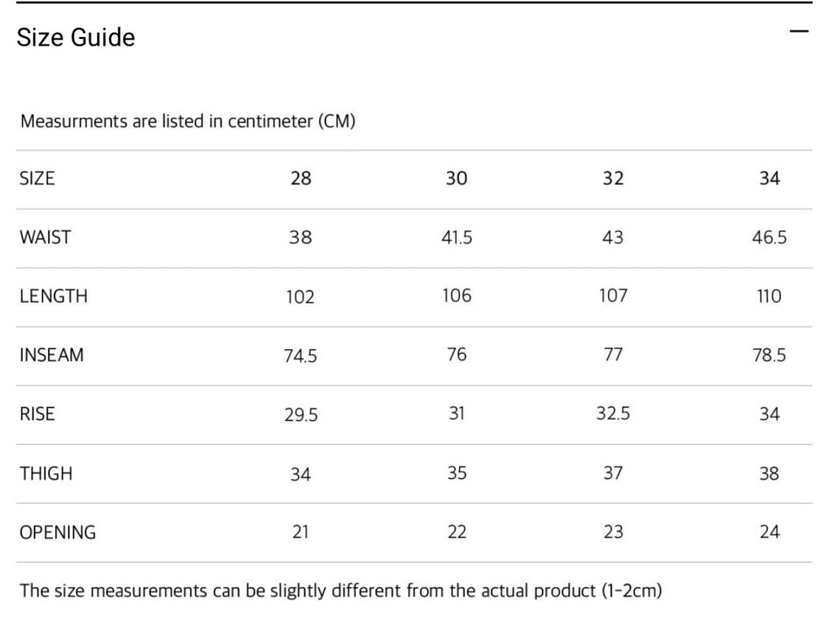Click the WAIST row label
The width and height of the screenshot is (829, 644).
click(46, 237)
